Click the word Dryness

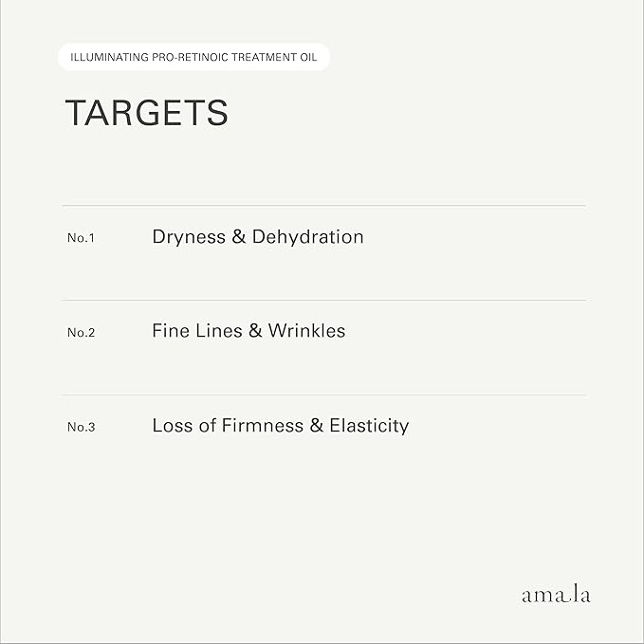point(188,237)
